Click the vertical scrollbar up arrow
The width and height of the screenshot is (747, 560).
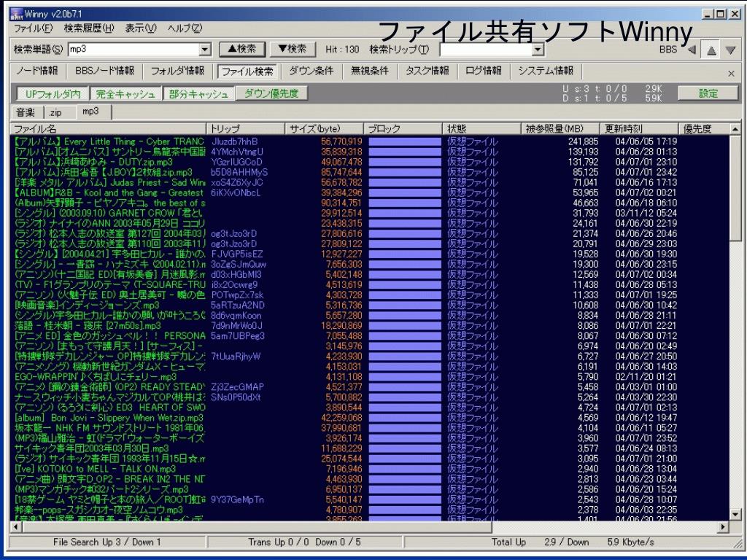tap(735, 129)
